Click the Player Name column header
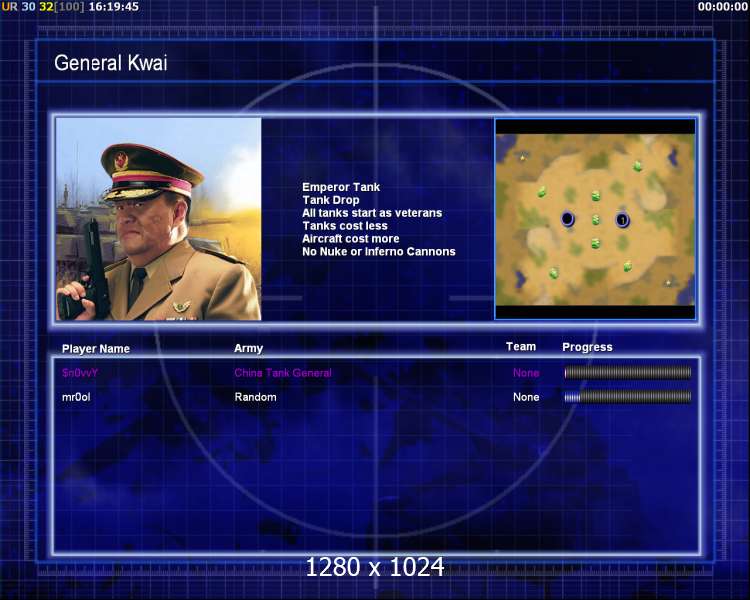This screenshot has width=750, height=600. 96,349
